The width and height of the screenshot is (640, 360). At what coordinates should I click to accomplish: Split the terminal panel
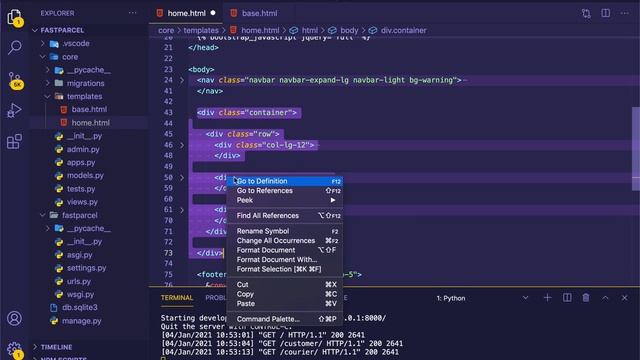(x=567, y=298)
